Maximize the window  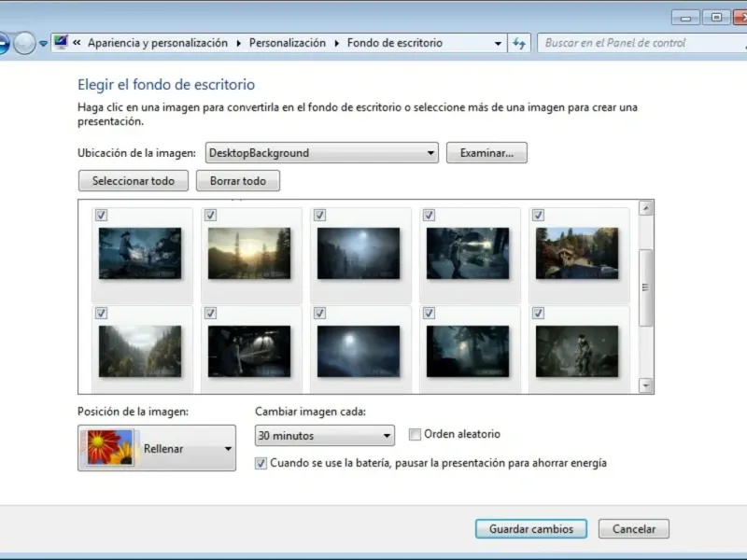[x=716, y=18]
